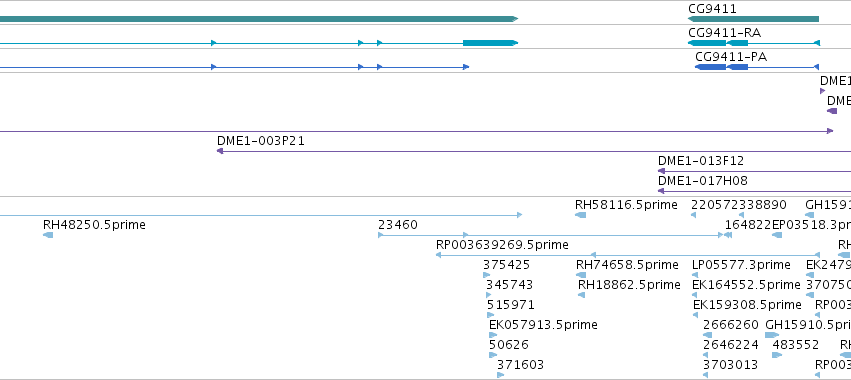Select the CG9411 gene bar
Image resolution: width=851 pixels, height=380 pixels.
coord(753,19)
